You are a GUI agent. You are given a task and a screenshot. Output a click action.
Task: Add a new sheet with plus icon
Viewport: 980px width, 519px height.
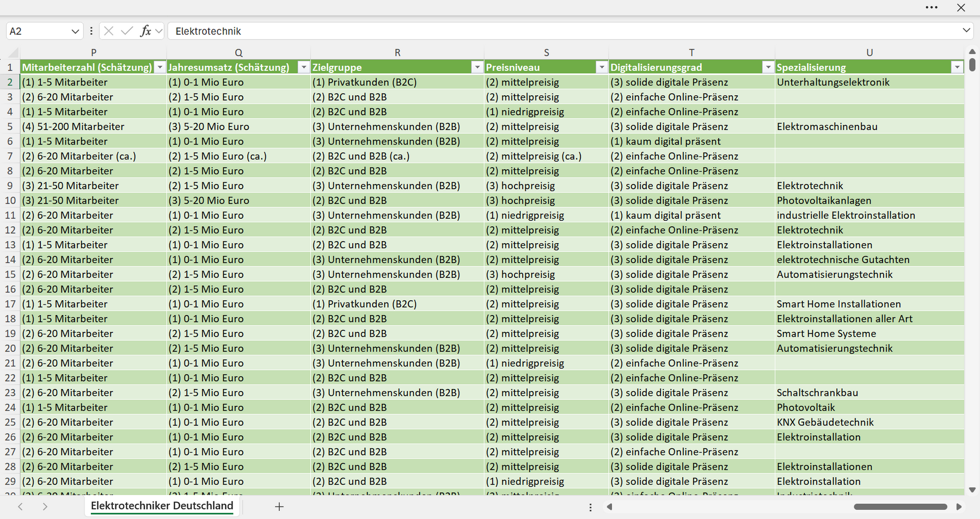point(279,506)
